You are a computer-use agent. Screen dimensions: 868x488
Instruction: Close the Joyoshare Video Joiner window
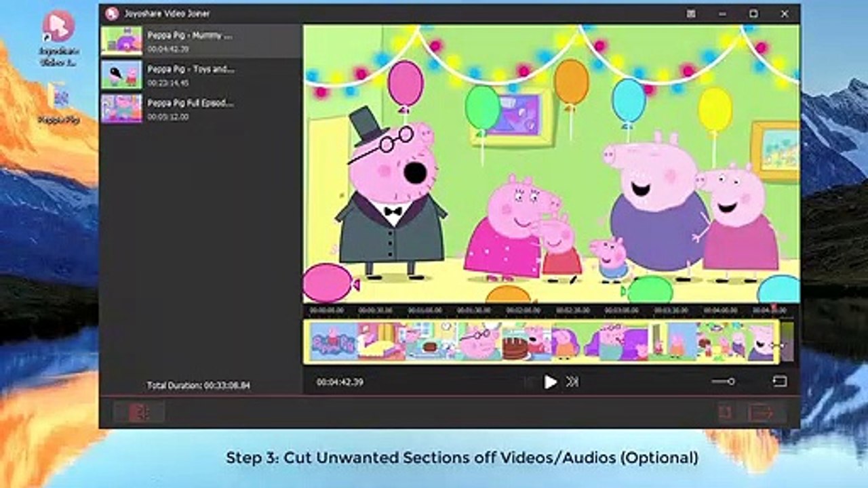click(x=785, y=14)
